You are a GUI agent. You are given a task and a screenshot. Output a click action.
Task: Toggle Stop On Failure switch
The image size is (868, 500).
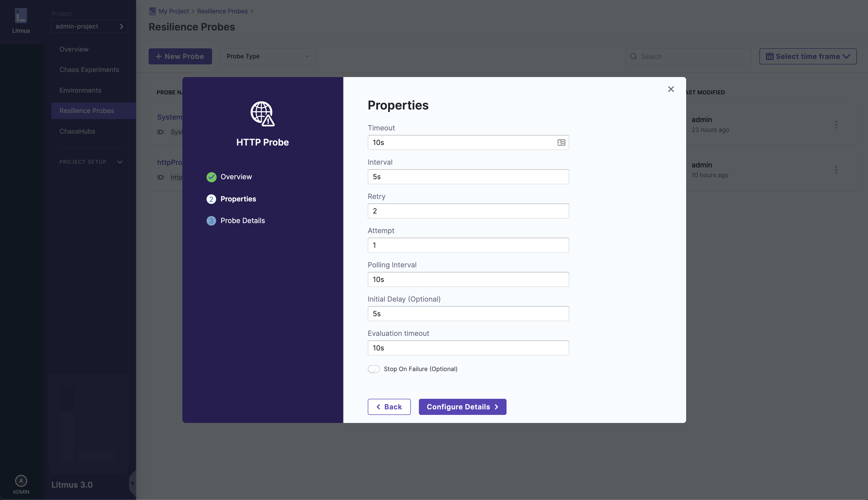373,369
